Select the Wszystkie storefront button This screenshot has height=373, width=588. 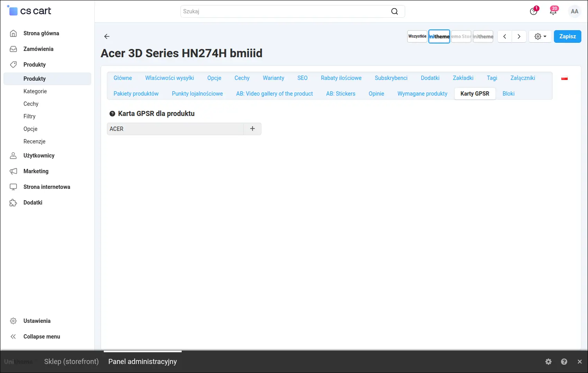pyautogui.click(x=417, y=36)
